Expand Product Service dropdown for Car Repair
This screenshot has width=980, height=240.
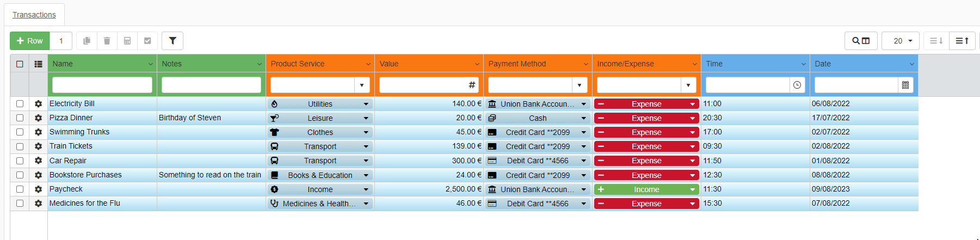[366, 161]
